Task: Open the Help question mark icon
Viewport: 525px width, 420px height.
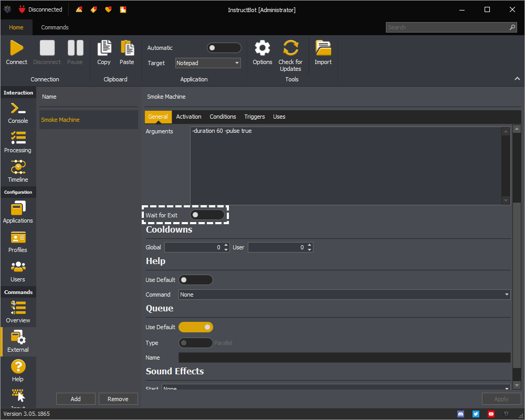Action: pos(18,366)
